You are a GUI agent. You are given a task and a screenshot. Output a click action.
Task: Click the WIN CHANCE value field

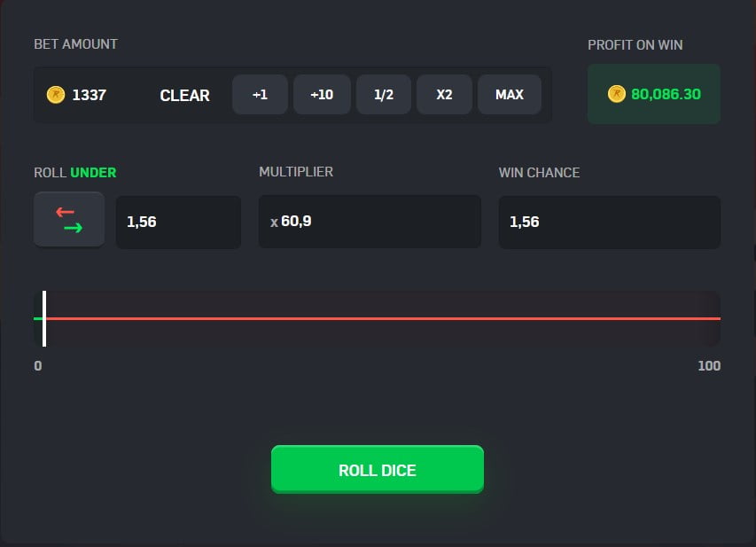point(609,222)
